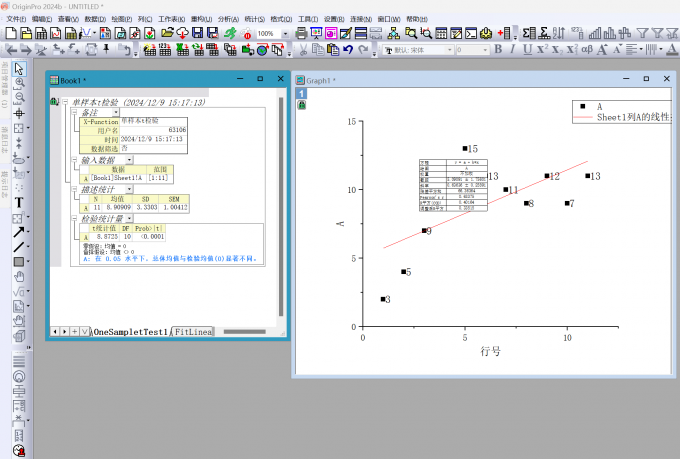
Task: Open the 文件 menu
Action: (x=16, y=19)
